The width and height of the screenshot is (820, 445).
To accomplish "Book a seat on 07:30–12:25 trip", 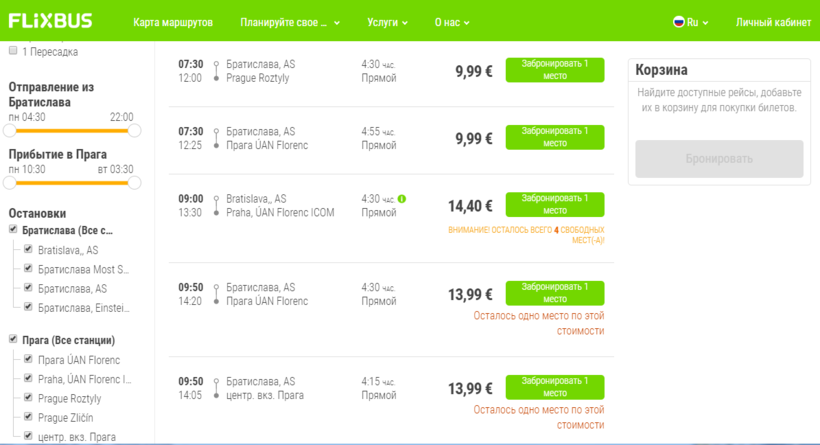I will pyautogui.click(x=554, y=137).
